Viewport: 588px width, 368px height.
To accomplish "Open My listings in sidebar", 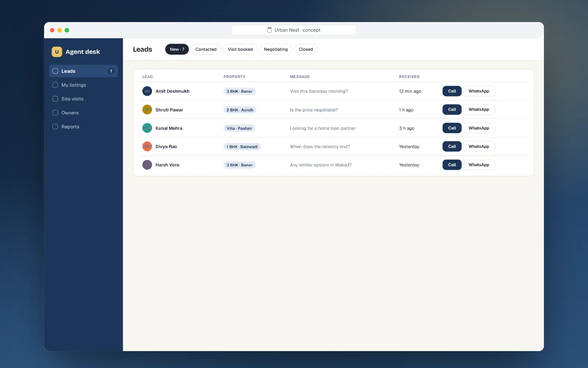I will pos(83,85).
